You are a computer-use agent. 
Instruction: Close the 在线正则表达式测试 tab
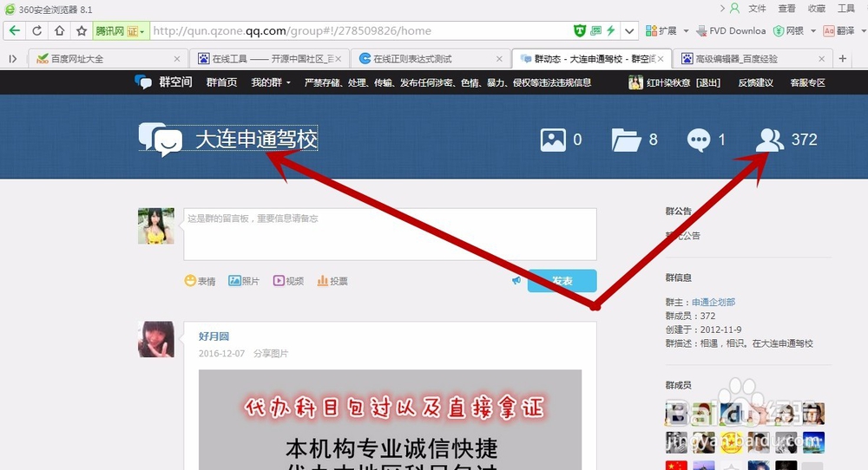click(499, 59)
